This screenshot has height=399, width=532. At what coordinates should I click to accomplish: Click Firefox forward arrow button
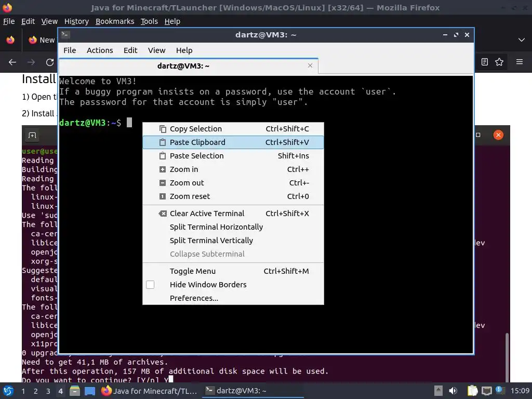(31, 62)
